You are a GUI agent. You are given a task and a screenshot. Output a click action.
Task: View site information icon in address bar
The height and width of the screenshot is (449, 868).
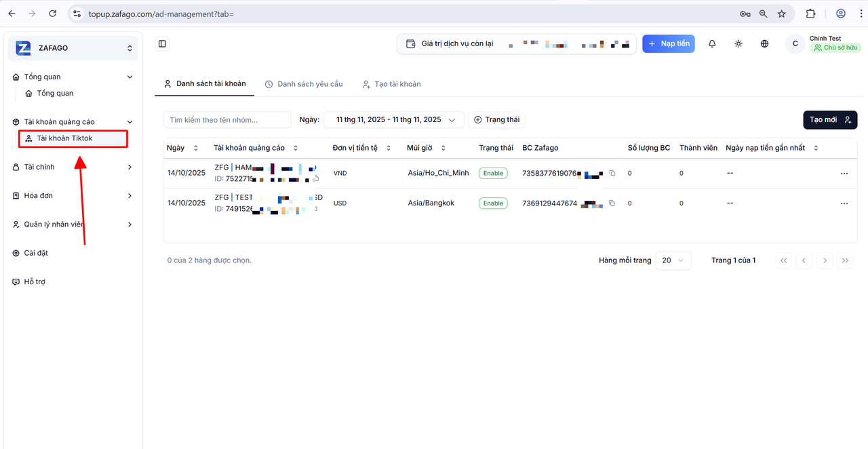click(77, 14)
